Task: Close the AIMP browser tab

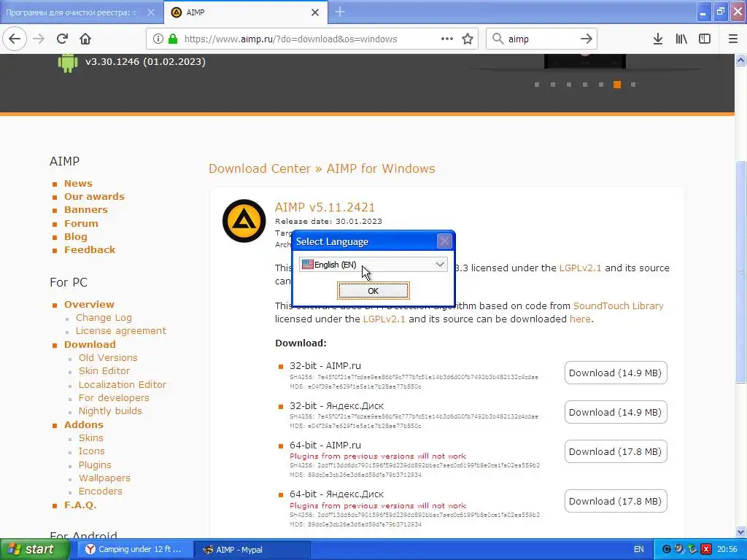Action: tap(315, 12)
